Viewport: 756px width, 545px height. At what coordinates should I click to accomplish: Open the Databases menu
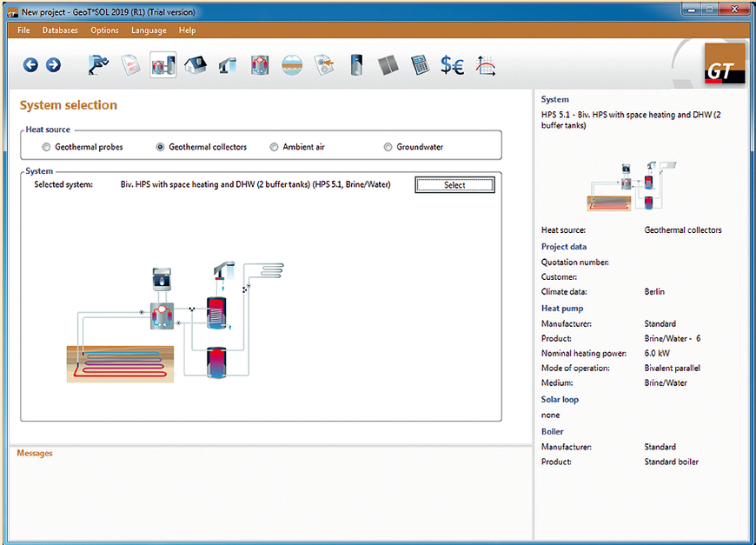click(60, 30)
